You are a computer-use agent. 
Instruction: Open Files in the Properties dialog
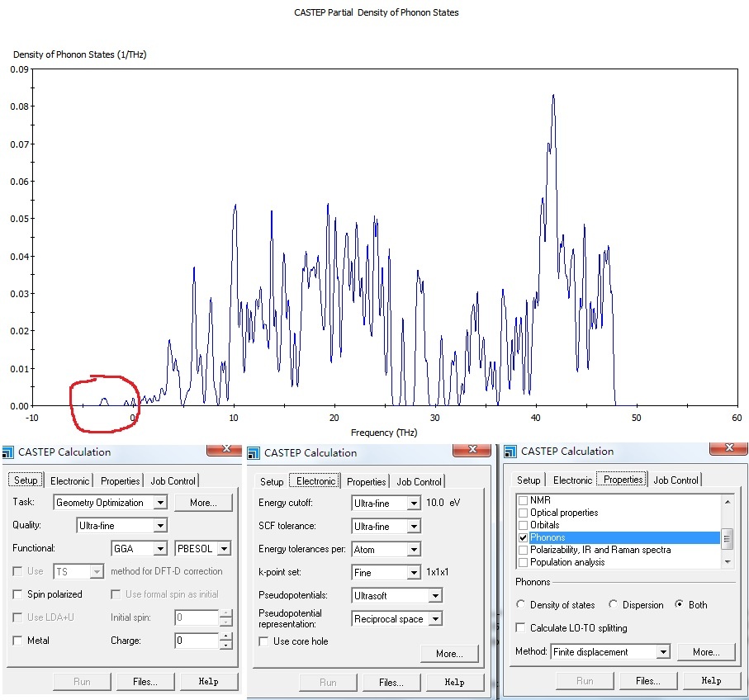pyautogui.click(x=648, y=681)
